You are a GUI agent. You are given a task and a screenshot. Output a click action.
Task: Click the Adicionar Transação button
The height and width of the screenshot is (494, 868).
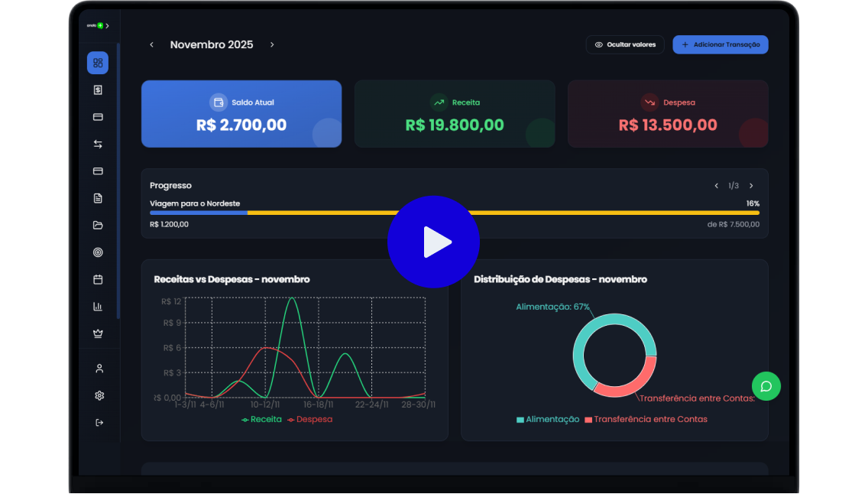pos(720,45)
